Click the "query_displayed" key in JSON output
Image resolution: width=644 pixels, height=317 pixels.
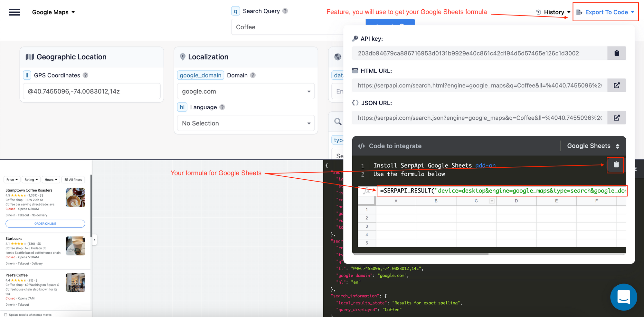point(357,310)
